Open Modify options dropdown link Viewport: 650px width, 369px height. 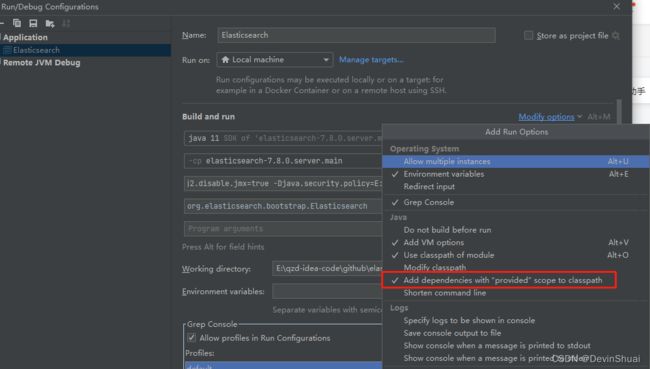coord(546,117)
